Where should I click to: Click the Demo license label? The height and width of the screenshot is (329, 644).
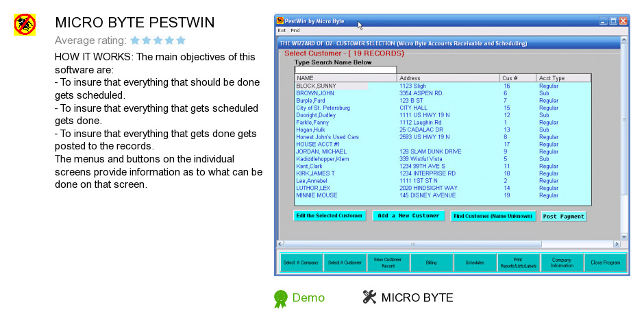308,297
